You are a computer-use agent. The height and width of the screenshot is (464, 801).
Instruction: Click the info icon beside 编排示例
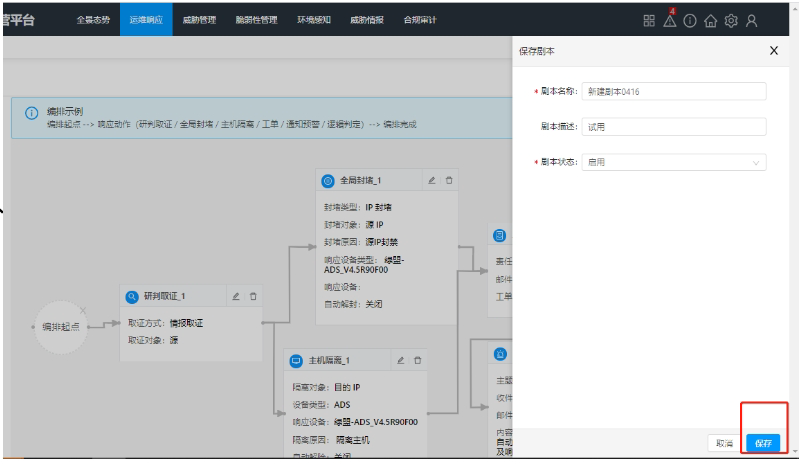tap(32, 113)
